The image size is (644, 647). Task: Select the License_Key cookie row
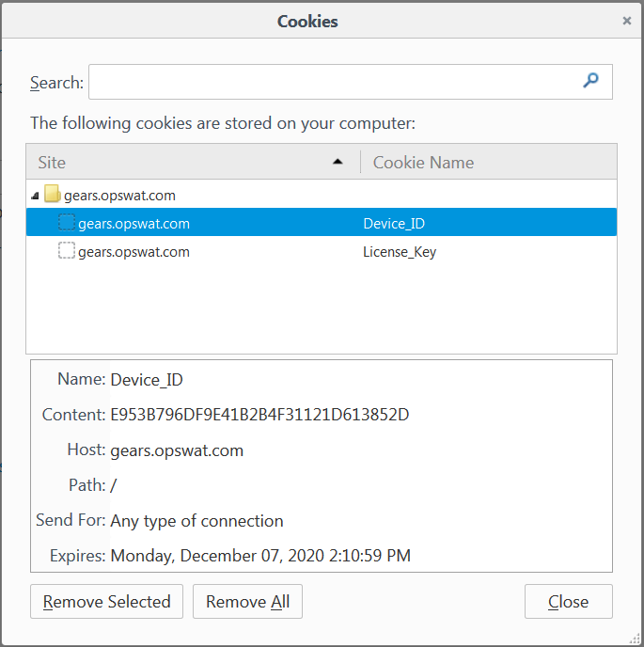(x=322, y=251)
